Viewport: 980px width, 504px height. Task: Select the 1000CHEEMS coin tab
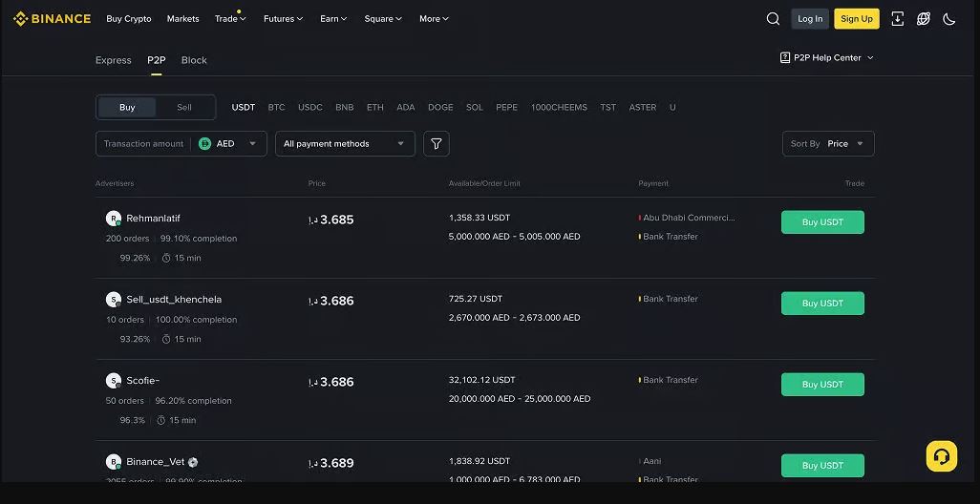(x=560, y=108)
